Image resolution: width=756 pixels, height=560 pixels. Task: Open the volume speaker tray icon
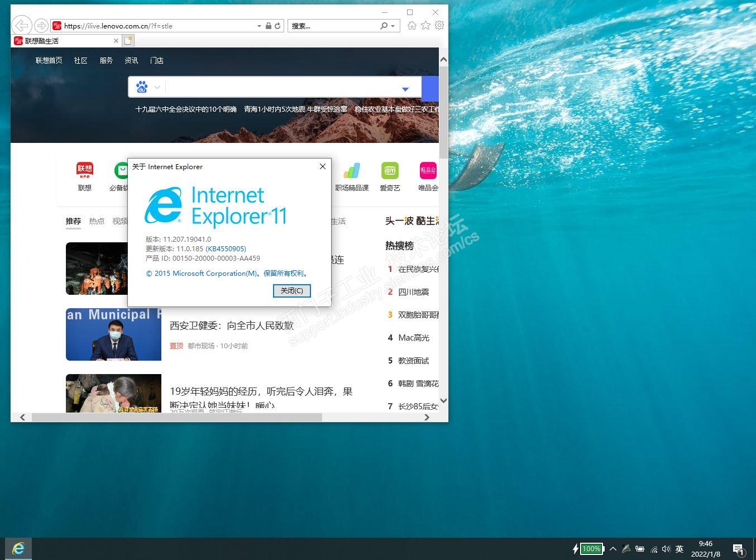(666, 549)
